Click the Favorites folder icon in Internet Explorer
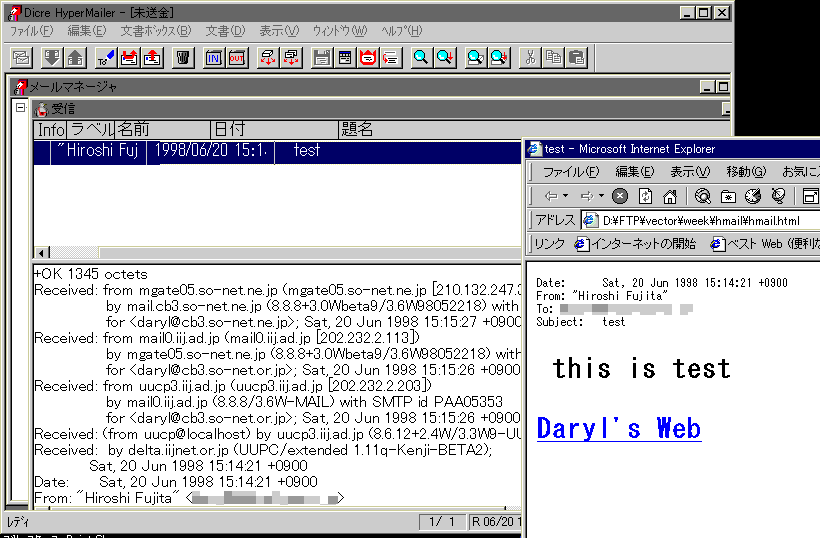The width and height of the screenshot is (820, 538). pos(728,196)
